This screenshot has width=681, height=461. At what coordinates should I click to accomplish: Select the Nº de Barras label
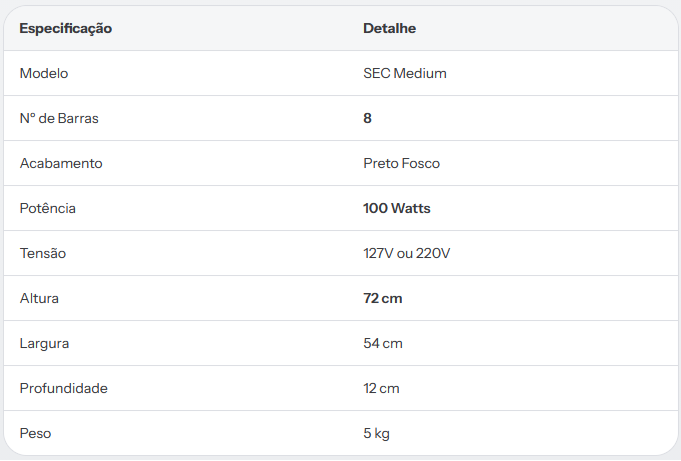click(59, 118)
